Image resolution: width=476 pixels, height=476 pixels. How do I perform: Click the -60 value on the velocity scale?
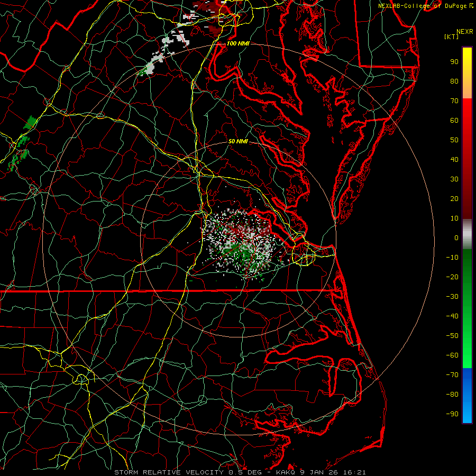[x=452, y=355]
